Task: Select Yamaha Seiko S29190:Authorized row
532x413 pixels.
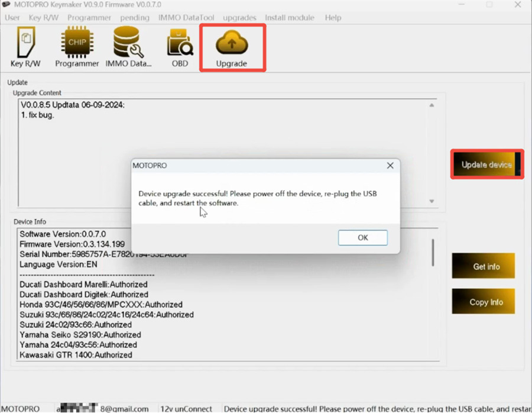Action: click(x=80, y=334)
